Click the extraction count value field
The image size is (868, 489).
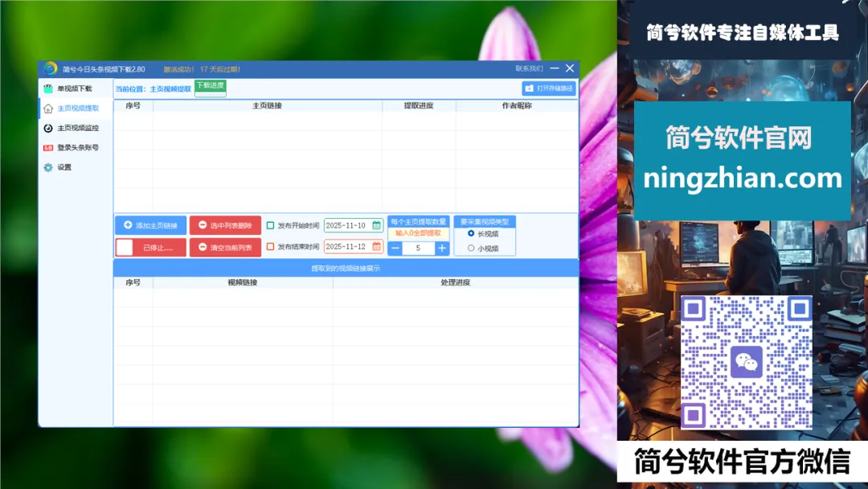coord(419,249)
